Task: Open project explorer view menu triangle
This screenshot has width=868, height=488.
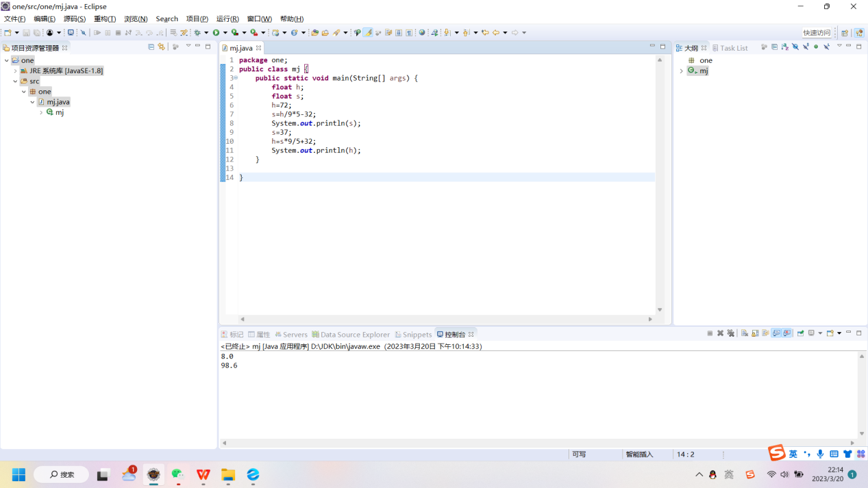Action: point(188,47)
